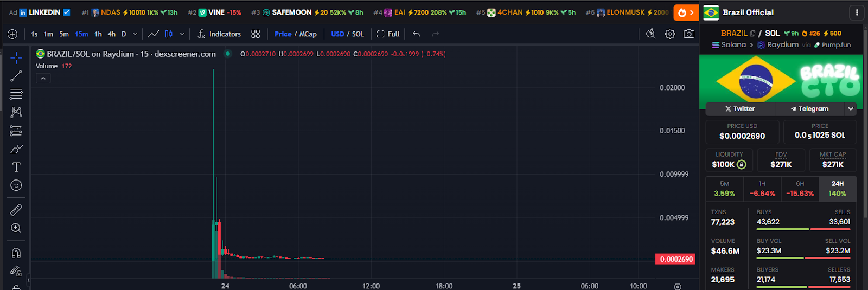Screen dimensions: 868x290
Task: Toggle fullscreen with the Full button
Action: 388,34
